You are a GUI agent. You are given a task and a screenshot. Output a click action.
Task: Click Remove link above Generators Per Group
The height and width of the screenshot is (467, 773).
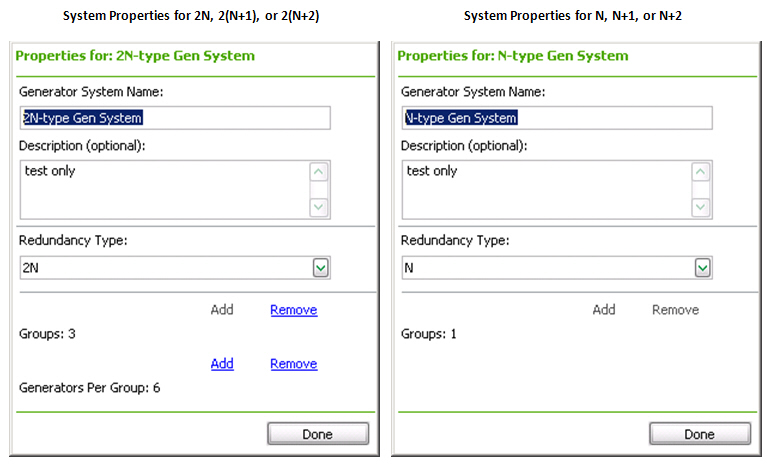click(294, 363)
